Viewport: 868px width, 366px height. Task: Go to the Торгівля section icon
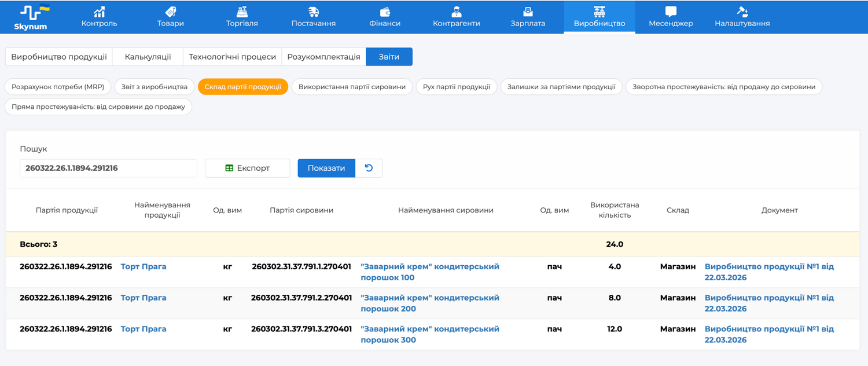(x=242, y=12)
